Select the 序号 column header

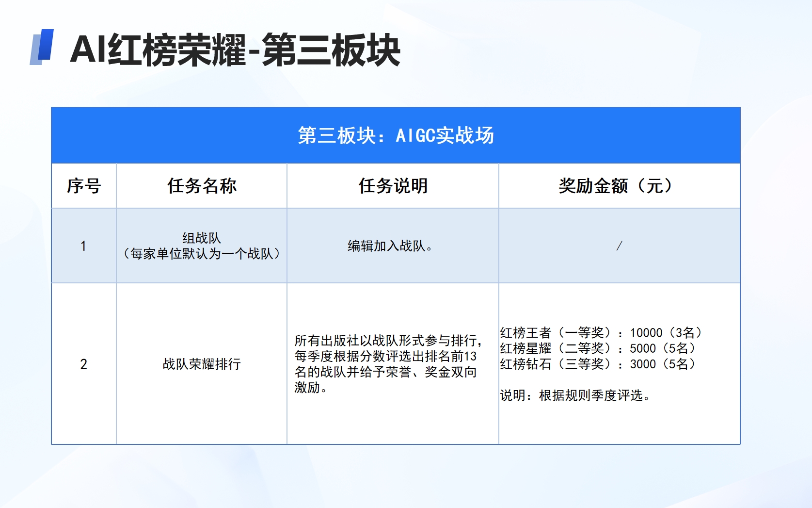(x=84, y=186)
